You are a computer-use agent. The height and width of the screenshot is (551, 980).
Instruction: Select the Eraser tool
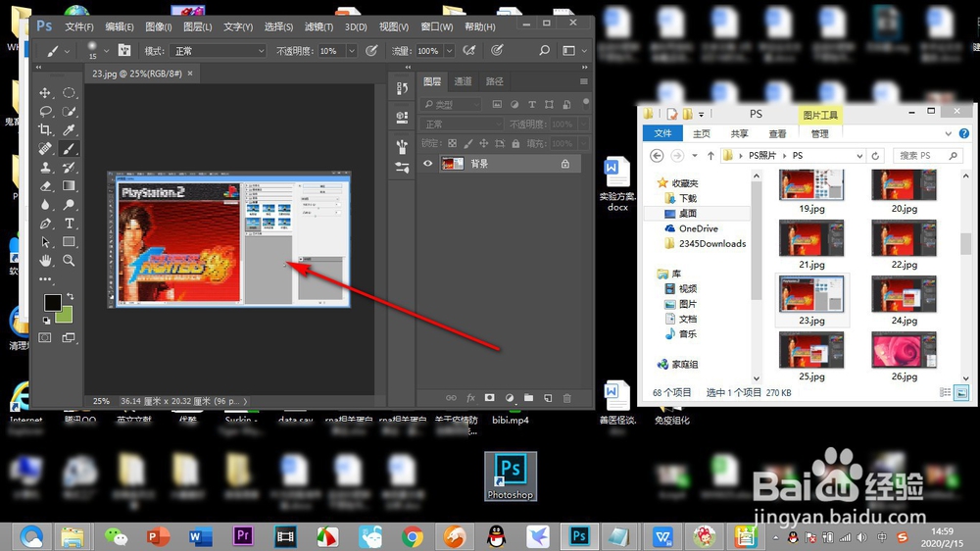45,185
